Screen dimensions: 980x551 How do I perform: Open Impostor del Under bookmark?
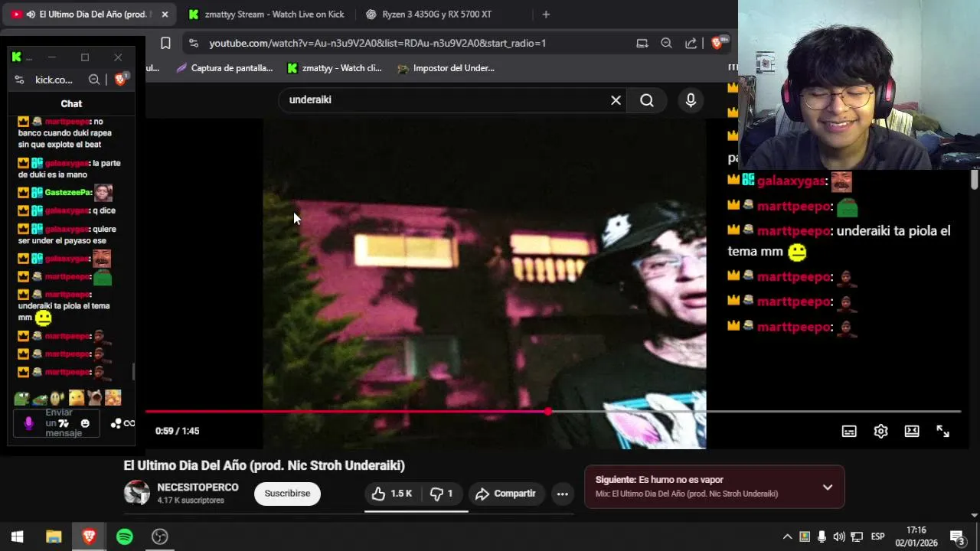[446, 68]
